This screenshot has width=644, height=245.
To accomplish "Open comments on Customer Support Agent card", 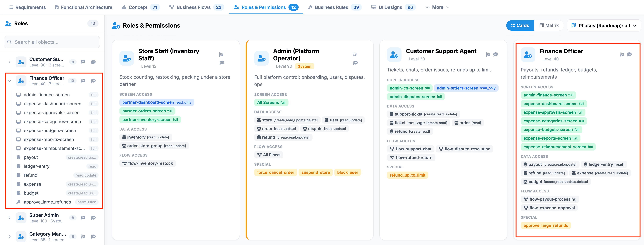I will (x=496, y=55).
